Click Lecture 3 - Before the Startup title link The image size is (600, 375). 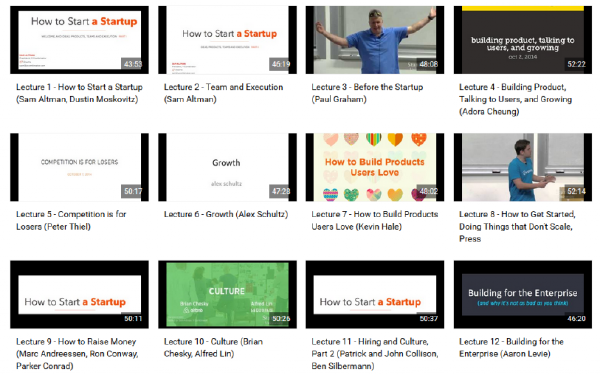coord(367,93)
